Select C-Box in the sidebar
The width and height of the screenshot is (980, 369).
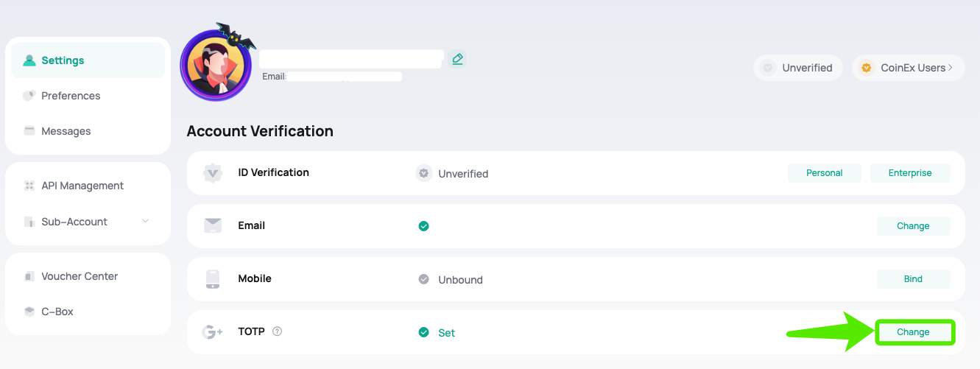[57, 312]
